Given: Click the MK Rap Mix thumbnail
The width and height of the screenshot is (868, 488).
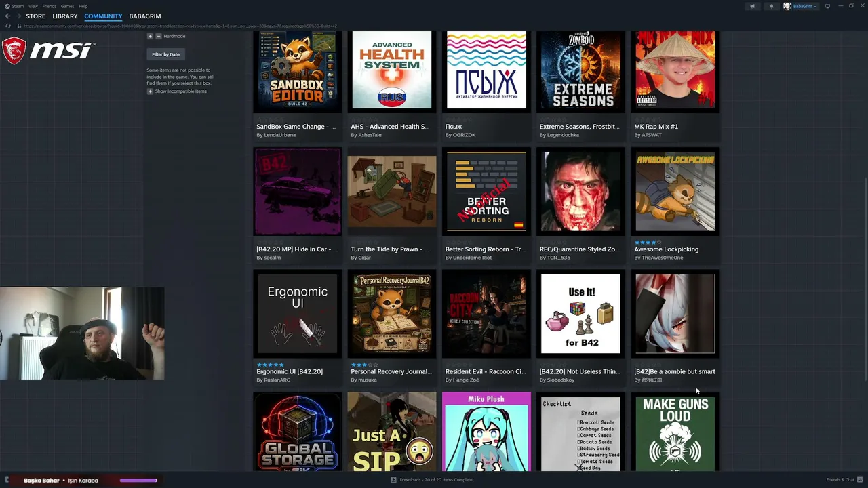Looking at the screenshot, I should pyautogui.click(x=675, y=70).
